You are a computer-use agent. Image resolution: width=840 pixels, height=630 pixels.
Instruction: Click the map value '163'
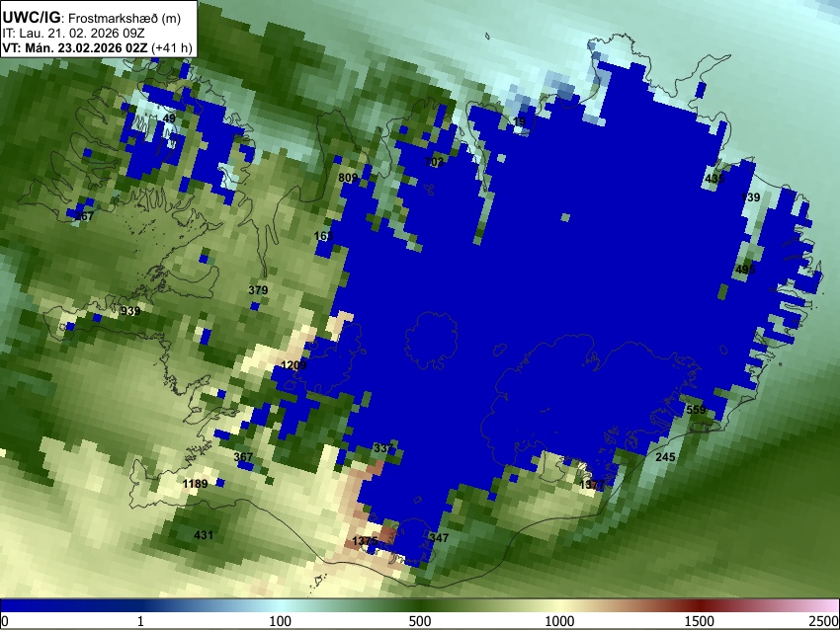click(x=323, y=236)
